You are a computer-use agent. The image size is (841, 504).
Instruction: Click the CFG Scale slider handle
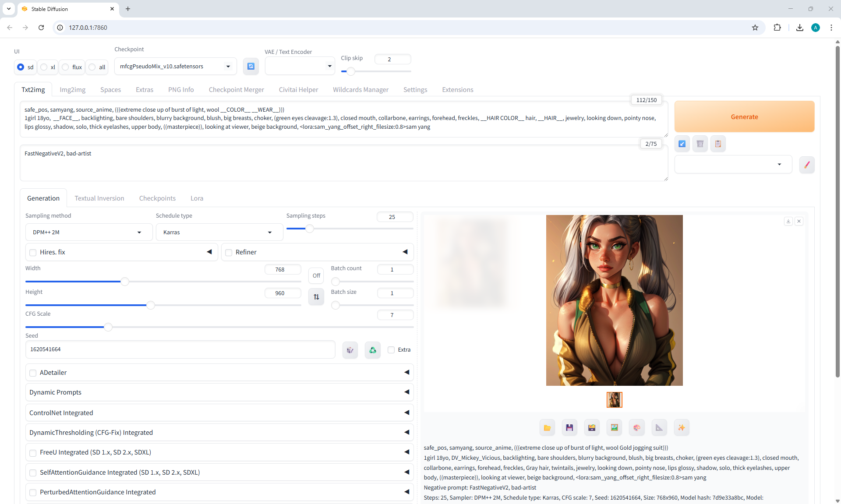click(108, 327)
